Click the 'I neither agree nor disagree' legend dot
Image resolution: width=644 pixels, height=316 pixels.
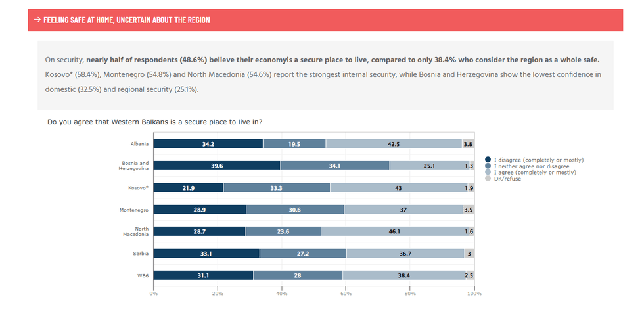(x=488, y=166)
